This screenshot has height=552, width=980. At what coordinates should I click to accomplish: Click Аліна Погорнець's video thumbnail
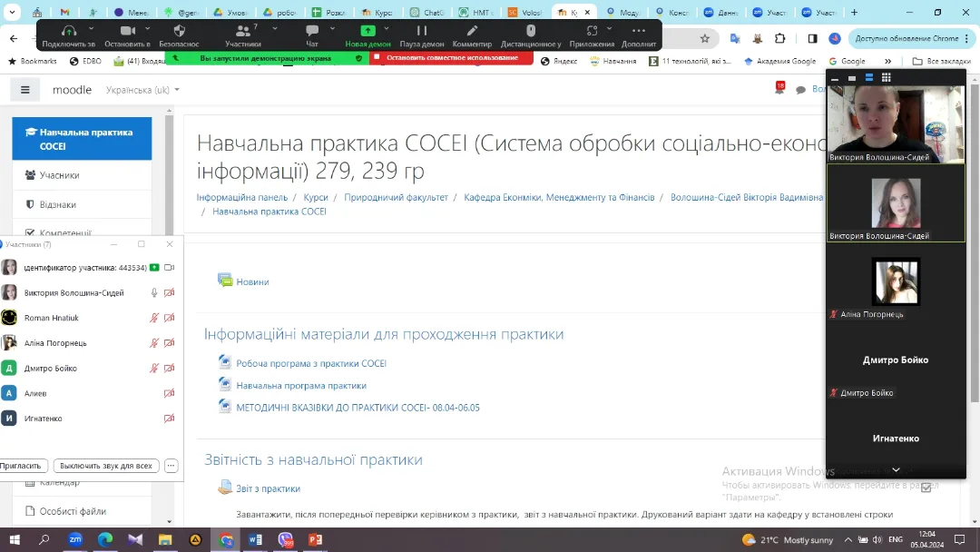pyautogui.click(x=896, y=281)
